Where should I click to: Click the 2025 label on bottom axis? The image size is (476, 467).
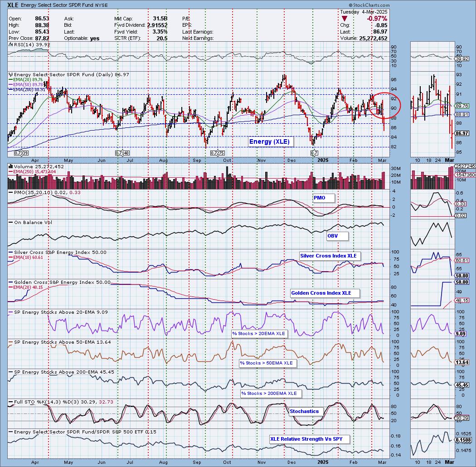click(323, 462)
